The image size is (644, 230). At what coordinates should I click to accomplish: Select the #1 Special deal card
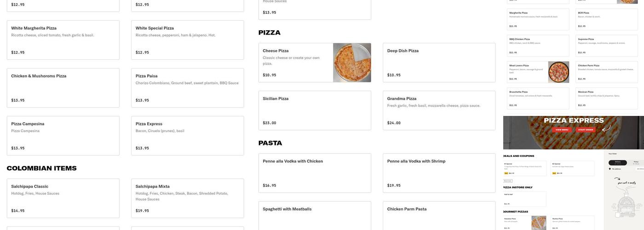(x=525, y=168)
